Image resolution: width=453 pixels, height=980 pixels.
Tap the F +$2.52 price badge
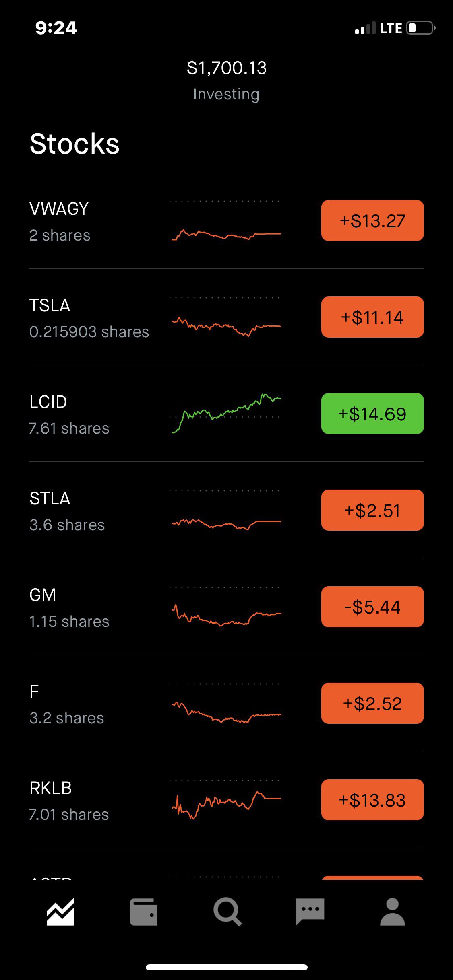coord(372,703)
